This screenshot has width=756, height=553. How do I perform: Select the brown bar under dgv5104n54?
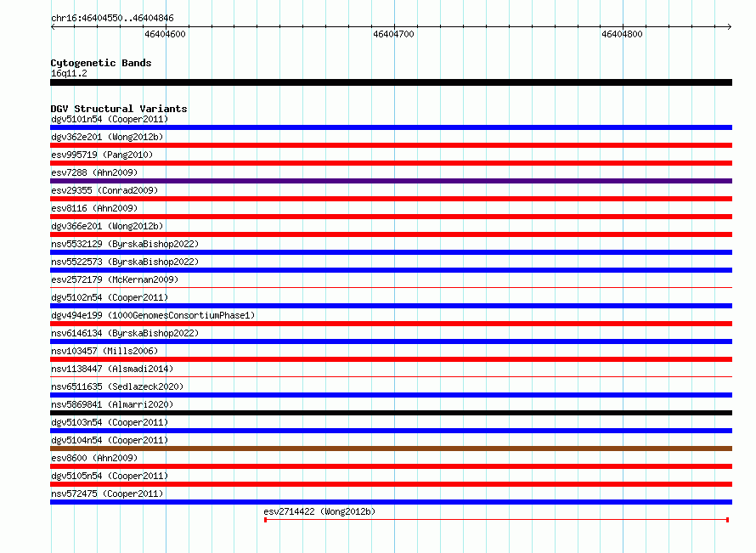tap(391, 449)
